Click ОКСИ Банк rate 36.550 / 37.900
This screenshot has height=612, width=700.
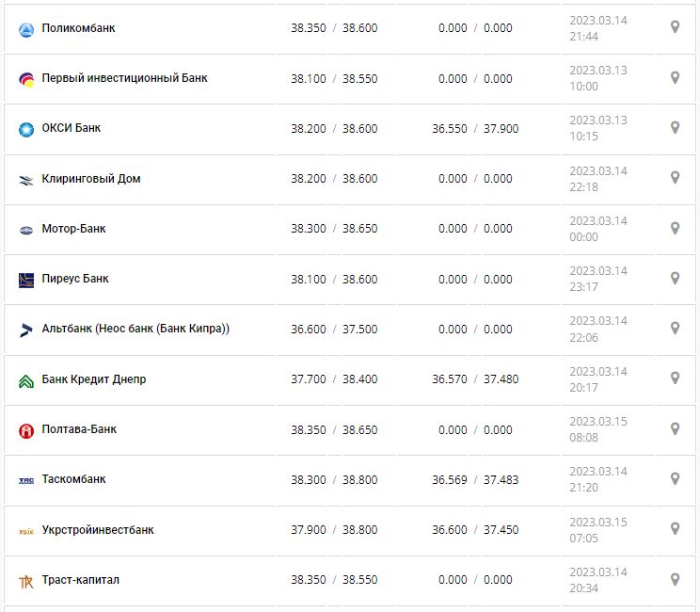pyautogui.click(x=475, y=128)
